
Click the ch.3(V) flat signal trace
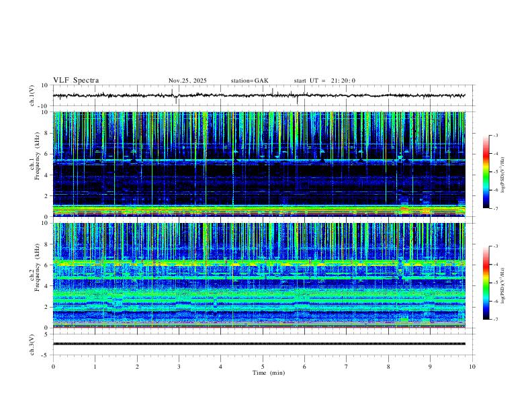[x=259, y=344]
